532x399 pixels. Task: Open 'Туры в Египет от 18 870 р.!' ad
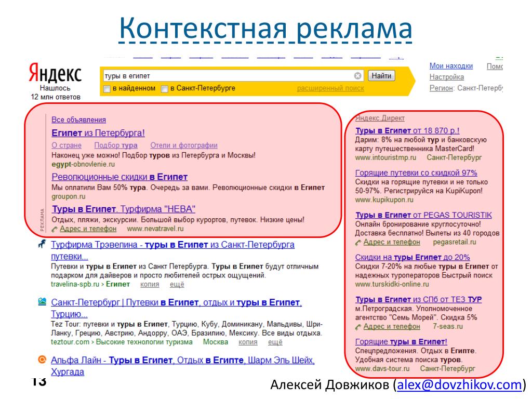[x=407, y=130]
